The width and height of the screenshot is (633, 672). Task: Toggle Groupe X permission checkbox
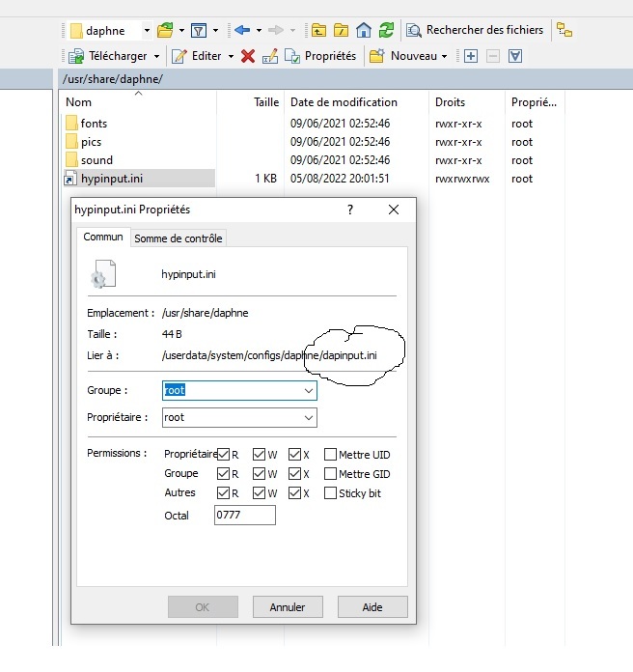click(x=294, y=473)
